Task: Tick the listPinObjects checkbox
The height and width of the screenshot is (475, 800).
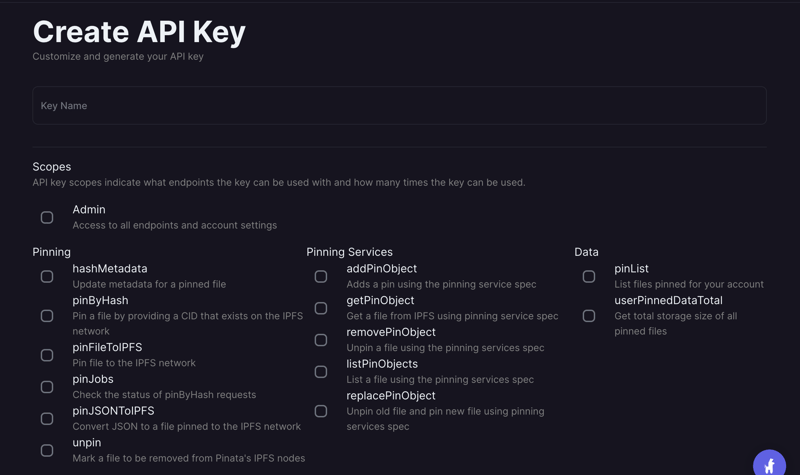Action: (x=321, y=371)
